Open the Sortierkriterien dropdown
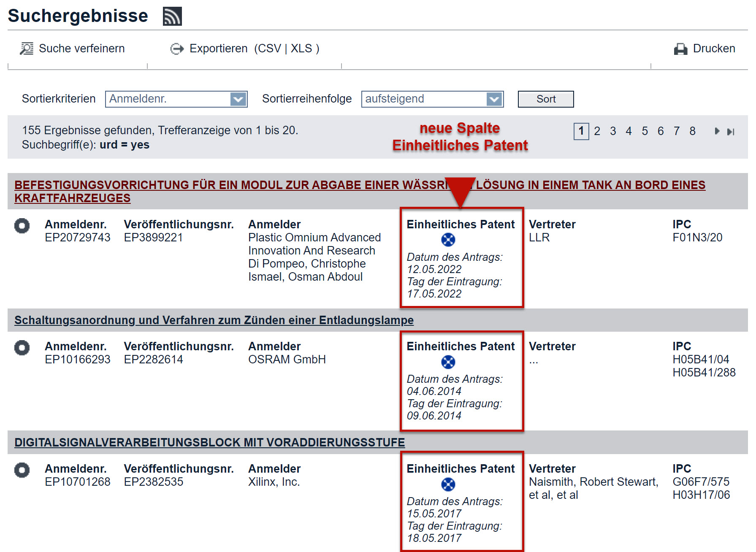 (238, 99)
